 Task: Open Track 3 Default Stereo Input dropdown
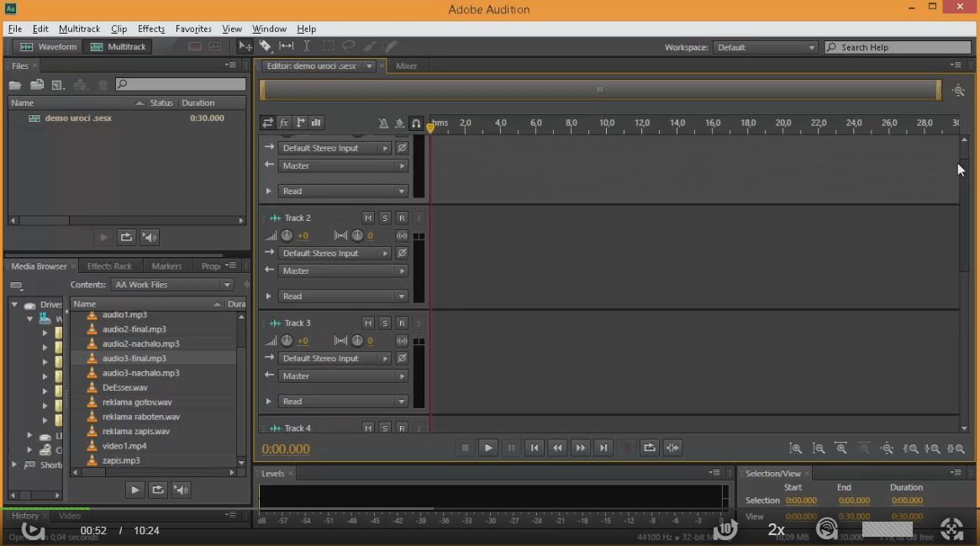coord(335,358)
